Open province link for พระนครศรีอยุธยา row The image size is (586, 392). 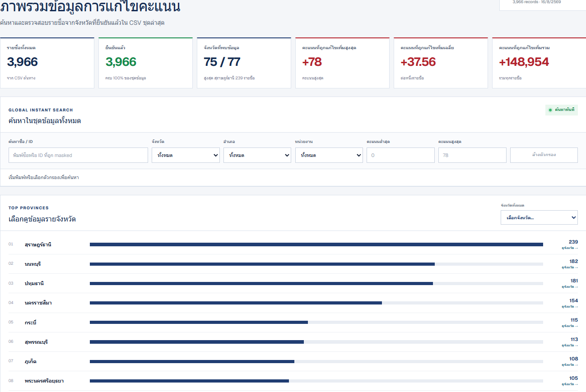(x=570, y=384)
